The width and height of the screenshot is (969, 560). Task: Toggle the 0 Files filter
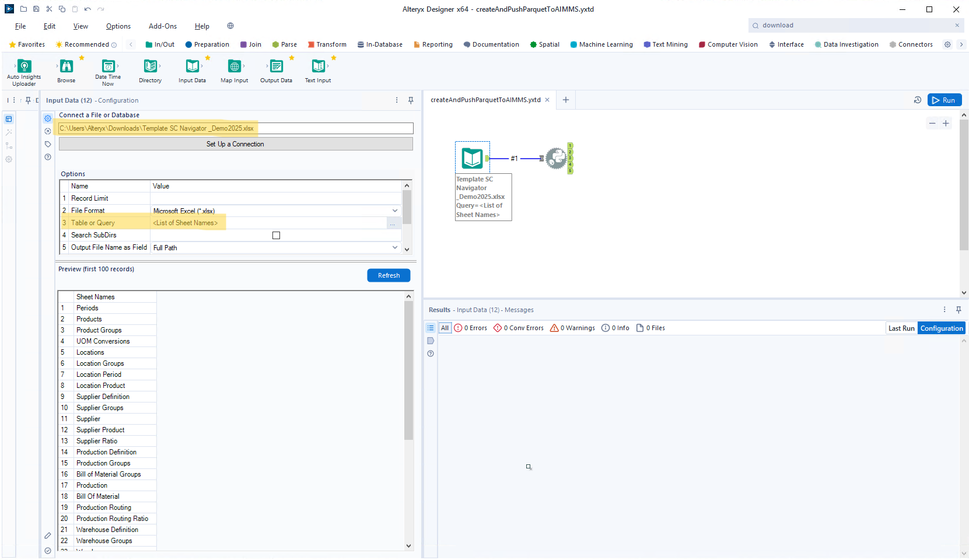[x=650, y=328]
